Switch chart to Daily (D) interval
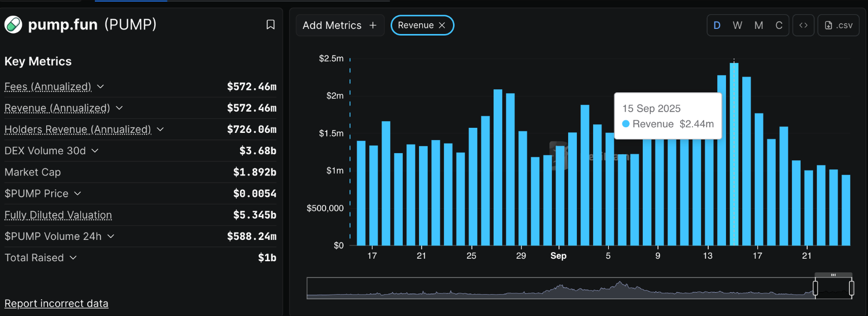 click(717, 25)
